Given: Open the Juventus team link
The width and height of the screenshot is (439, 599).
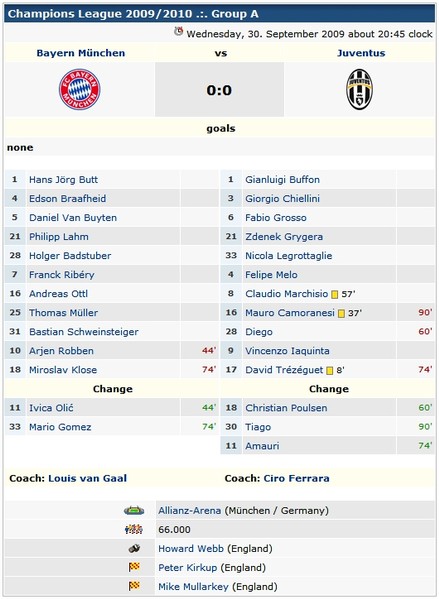Looking at the screenshot, I should (x=361, y=53).
